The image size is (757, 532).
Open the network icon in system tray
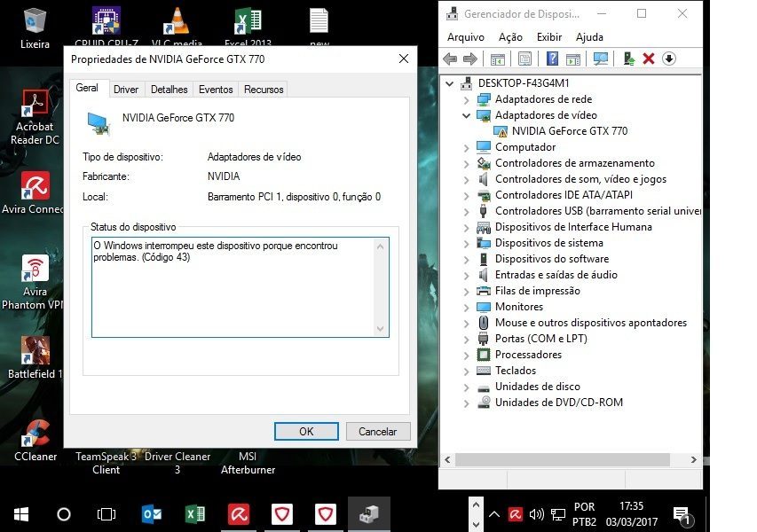558,514
